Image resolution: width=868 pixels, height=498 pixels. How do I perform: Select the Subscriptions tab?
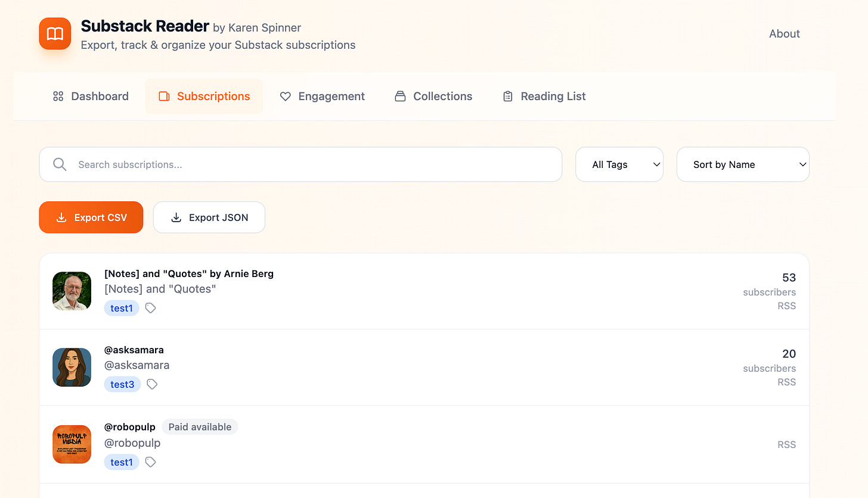204,96
